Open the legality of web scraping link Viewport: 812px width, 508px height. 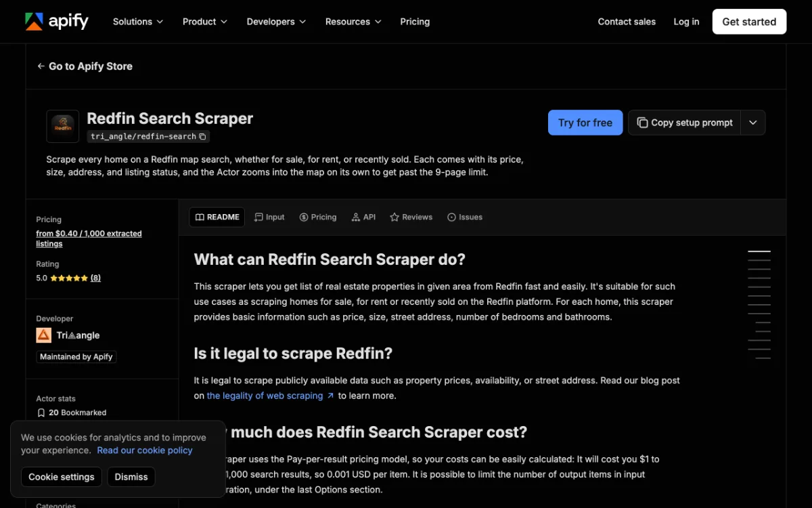click(270, 396)
